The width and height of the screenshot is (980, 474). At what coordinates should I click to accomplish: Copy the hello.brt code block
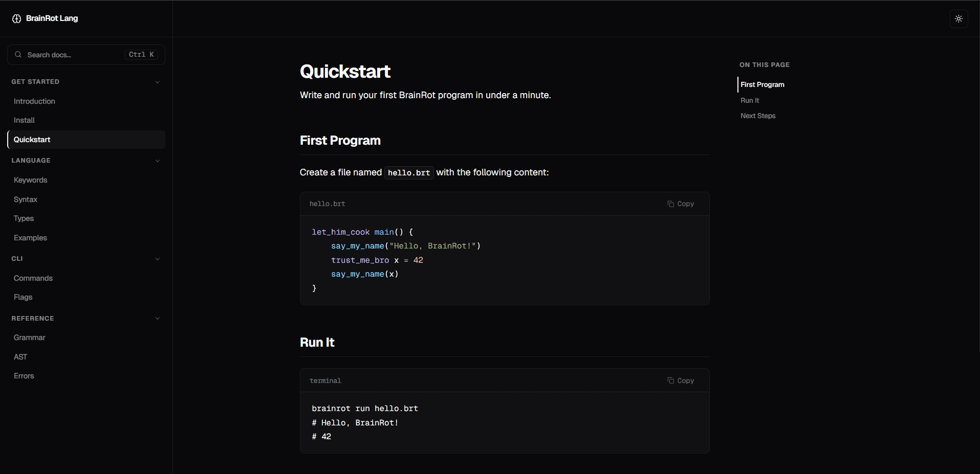[681, 204]
